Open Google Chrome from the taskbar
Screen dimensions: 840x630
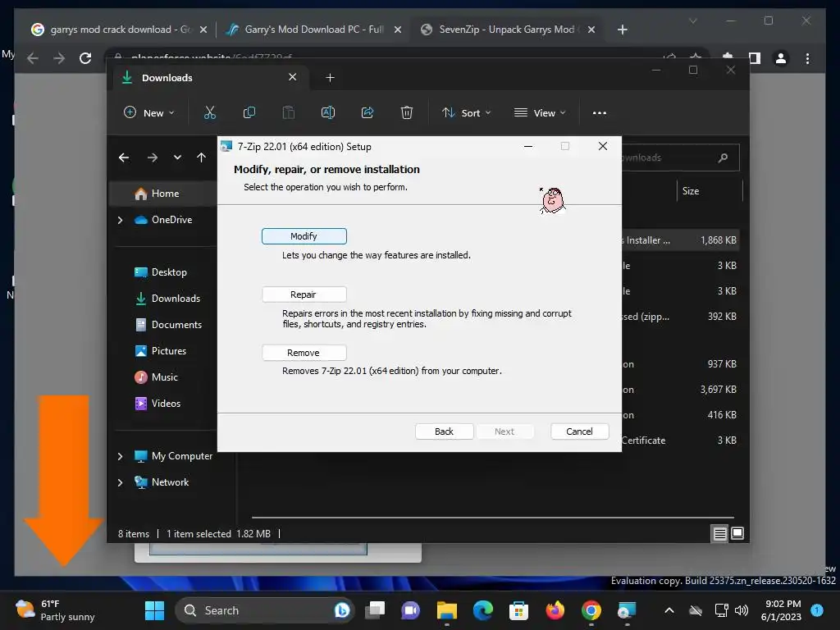click(x=591, y=610)
